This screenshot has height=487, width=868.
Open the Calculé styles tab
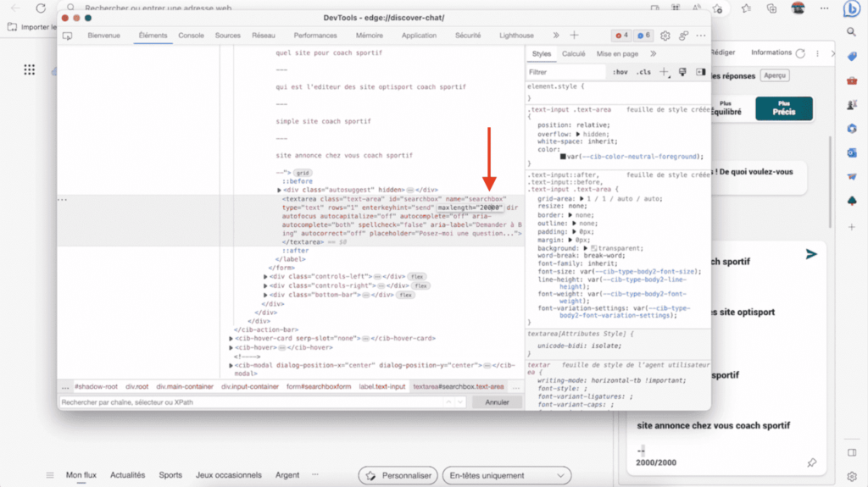point(574,53)
